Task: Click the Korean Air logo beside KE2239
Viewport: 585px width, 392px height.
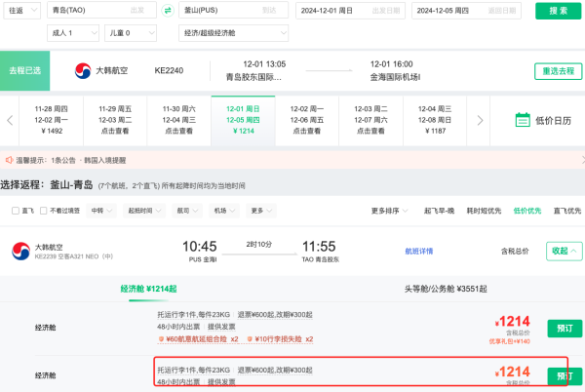Action: 20,251
